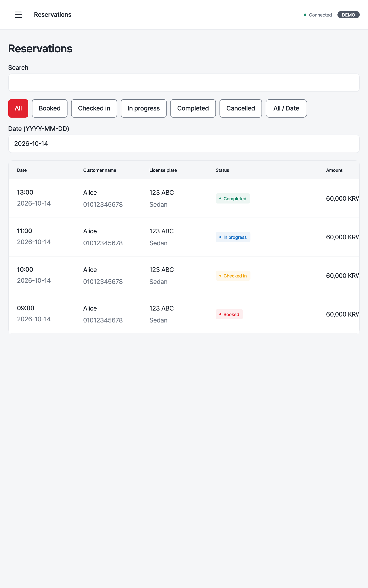The width and height of the screenshot is (368, 588).
Task: Click the License plate column header
Action: [x=163, y=170]
